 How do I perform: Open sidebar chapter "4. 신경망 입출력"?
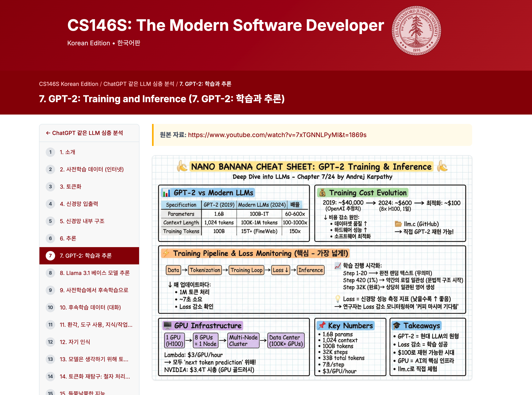coord(89,204)
